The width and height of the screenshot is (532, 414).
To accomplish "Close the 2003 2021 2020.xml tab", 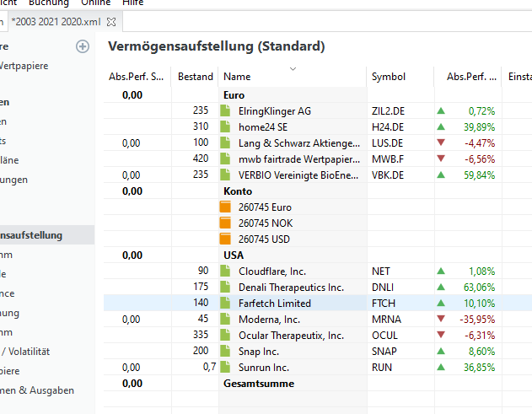I will (x=111, y=22).
